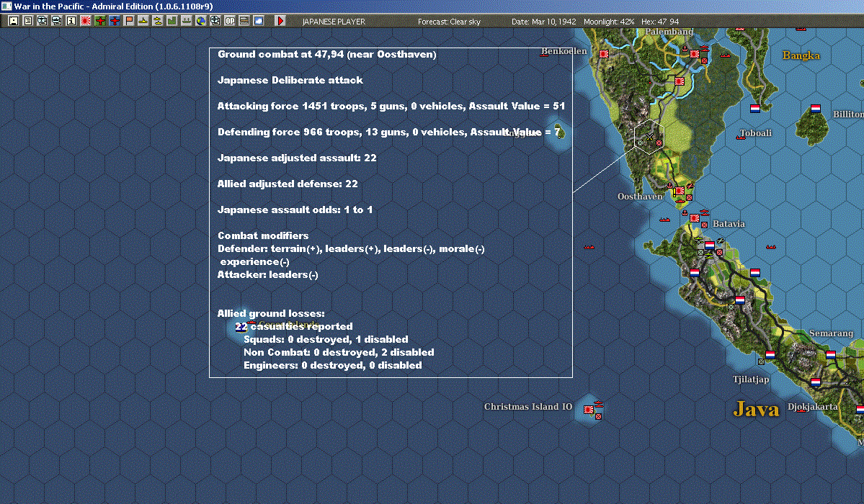The width and height of the screenshot is (864, 504).
Task: Click 'Hex: 47 94' status readout
Action: pyautogui.click(x=660, y=22)
